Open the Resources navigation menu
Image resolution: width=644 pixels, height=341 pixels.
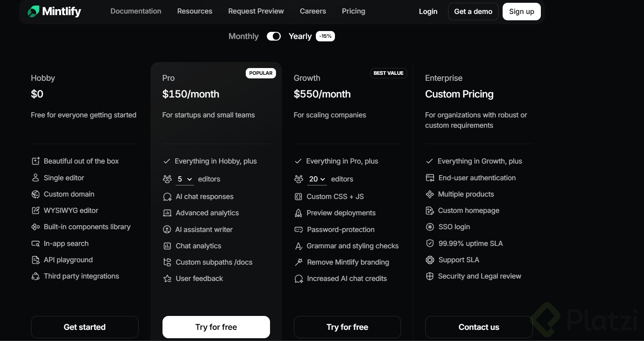pyautogui.click(x=195, y=11)
